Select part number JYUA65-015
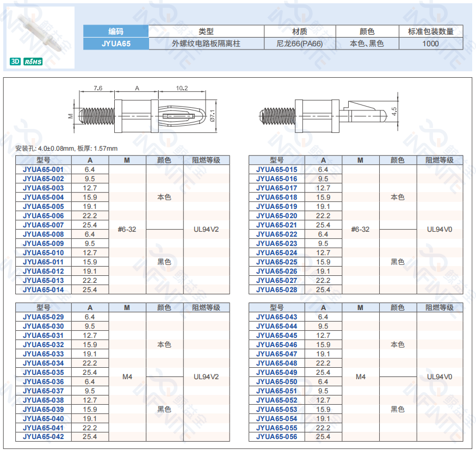 [x=277, y=170]
